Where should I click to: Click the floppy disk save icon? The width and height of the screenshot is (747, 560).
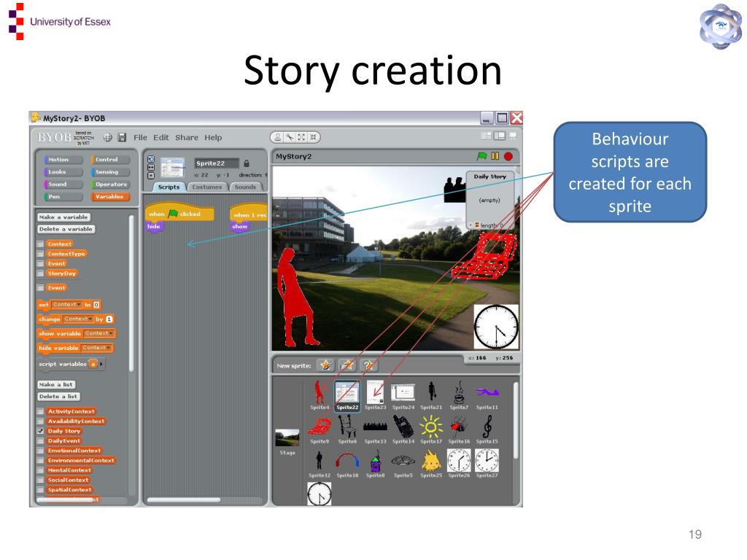pyautogui.click(x=122, y=138)
